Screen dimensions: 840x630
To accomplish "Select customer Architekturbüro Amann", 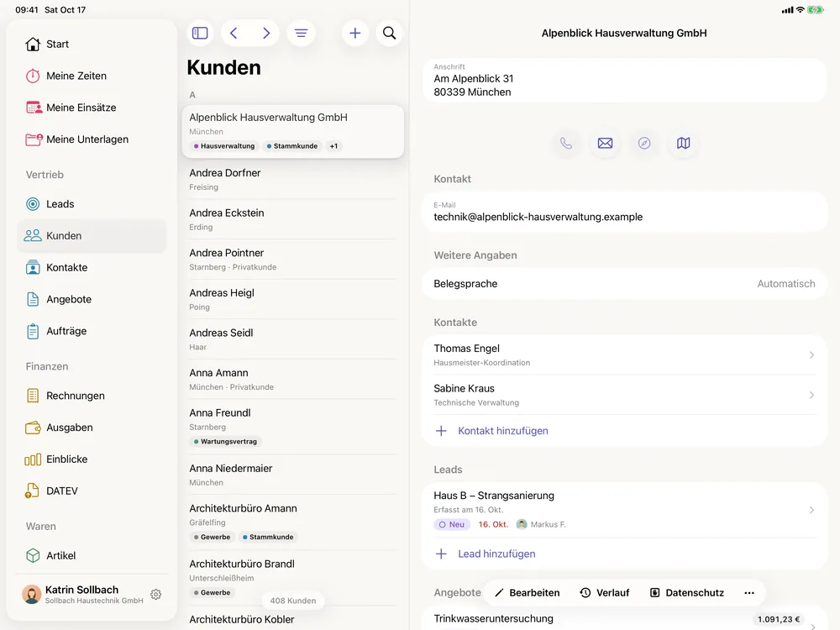I will coord(293,522).
